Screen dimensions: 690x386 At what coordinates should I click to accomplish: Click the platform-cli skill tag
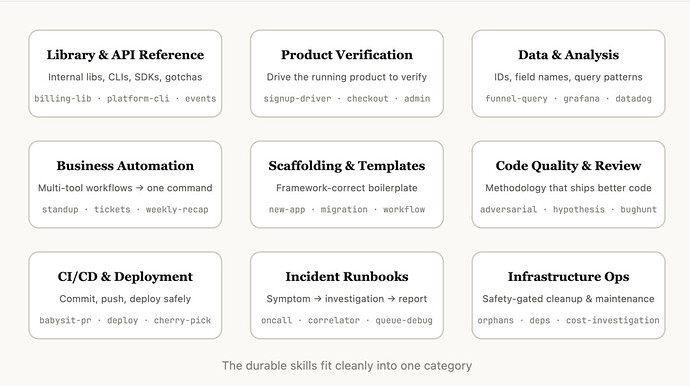point(138,99)
